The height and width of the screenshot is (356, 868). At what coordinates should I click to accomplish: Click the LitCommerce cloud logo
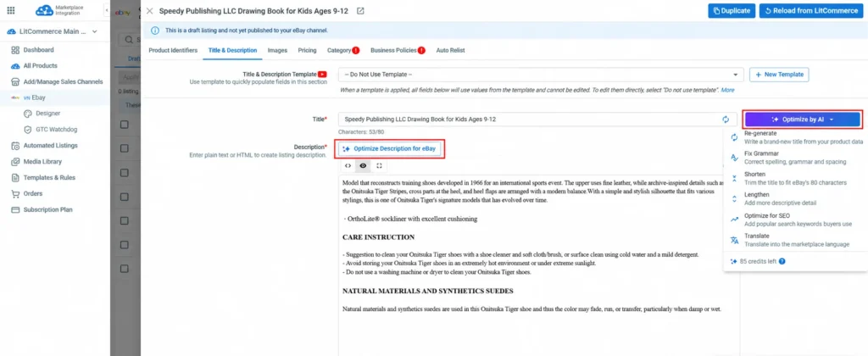point(44,10)
